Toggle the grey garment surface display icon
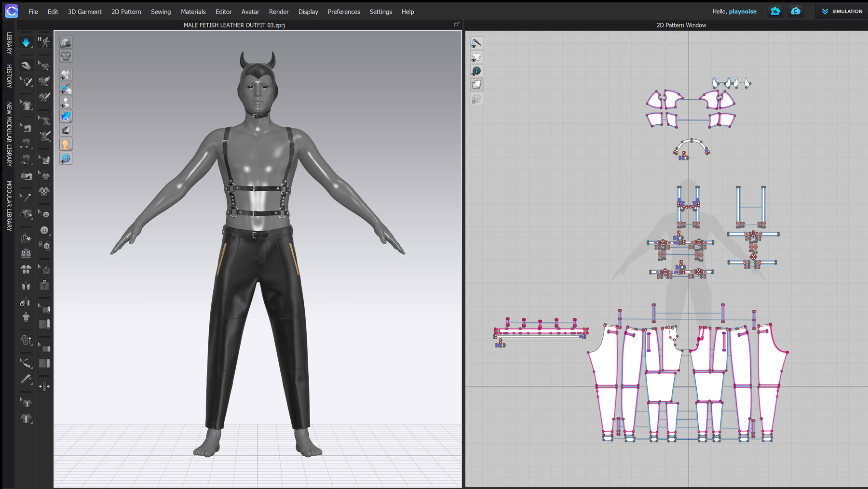This screenshot has width=868, height=489. [66, 131]
